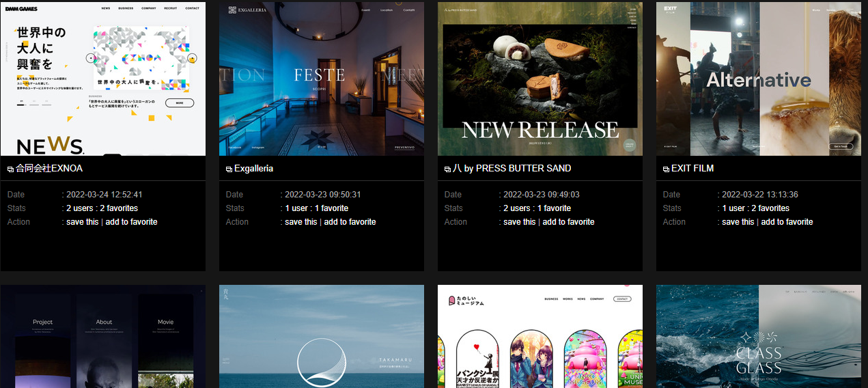View '2 favorites' stat for 合同会社EXNOA
The height and width of the screenshot is (388, 868).
[x=119, y=208]
